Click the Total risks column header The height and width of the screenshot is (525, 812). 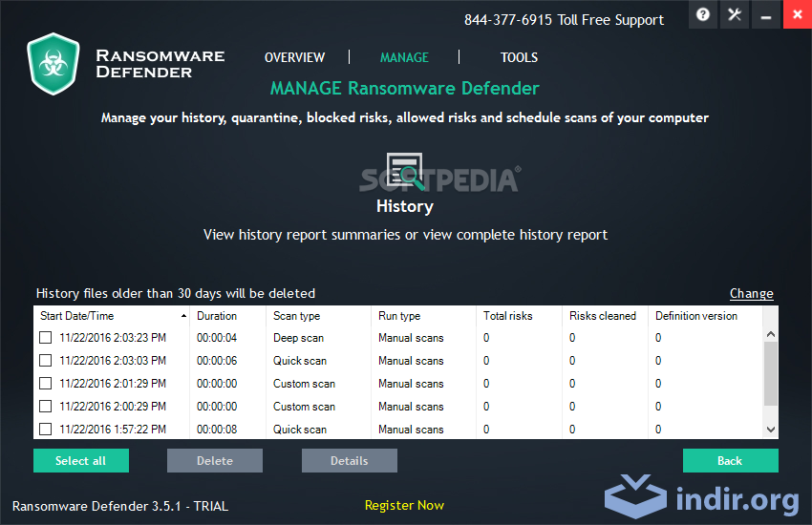pyautogui.click(x=519, y=316)
